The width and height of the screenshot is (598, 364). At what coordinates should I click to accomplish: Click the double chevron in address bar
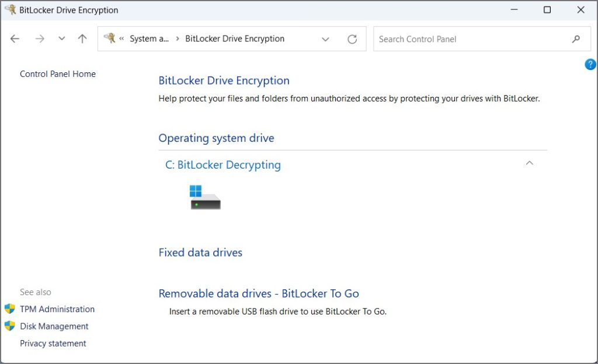tap(121, 38)
